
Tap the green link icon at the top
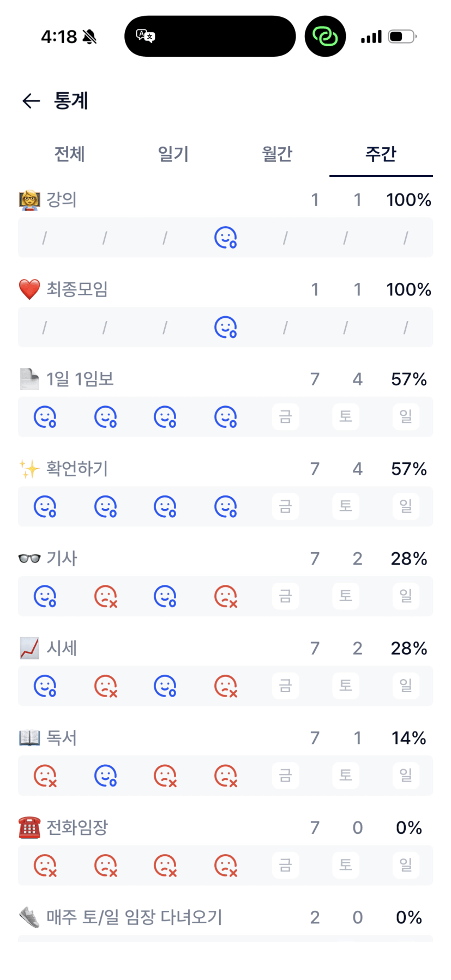(x=325, y=37)
